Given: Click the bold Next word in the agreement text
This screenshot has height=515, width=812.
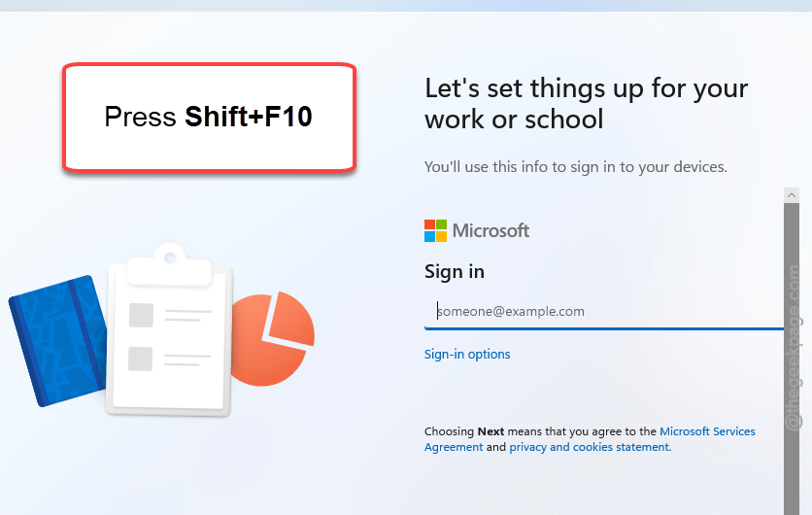Looking at the screenshot, I should coord(491,431).
